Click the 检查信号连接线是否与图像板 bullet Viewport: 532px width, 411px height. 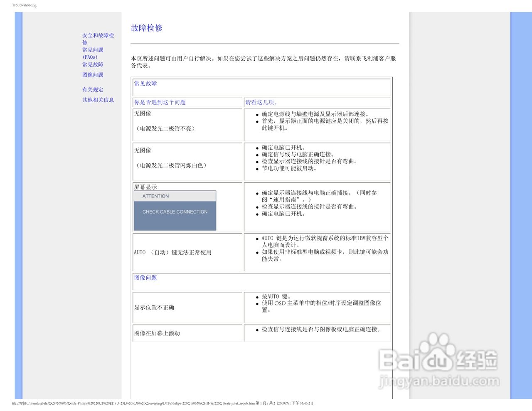click(x=321, y=329)
